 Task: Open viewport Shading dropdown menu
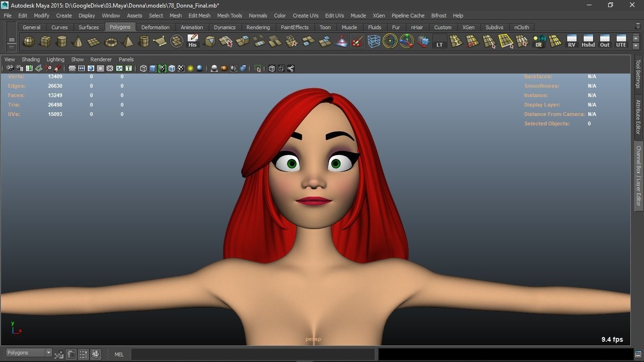click(x=31, y=59)
